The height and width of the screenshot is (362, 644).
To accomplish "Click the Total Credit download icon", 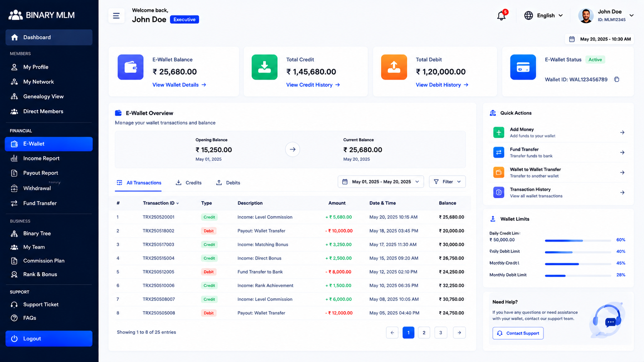I will tap(264, 67).
